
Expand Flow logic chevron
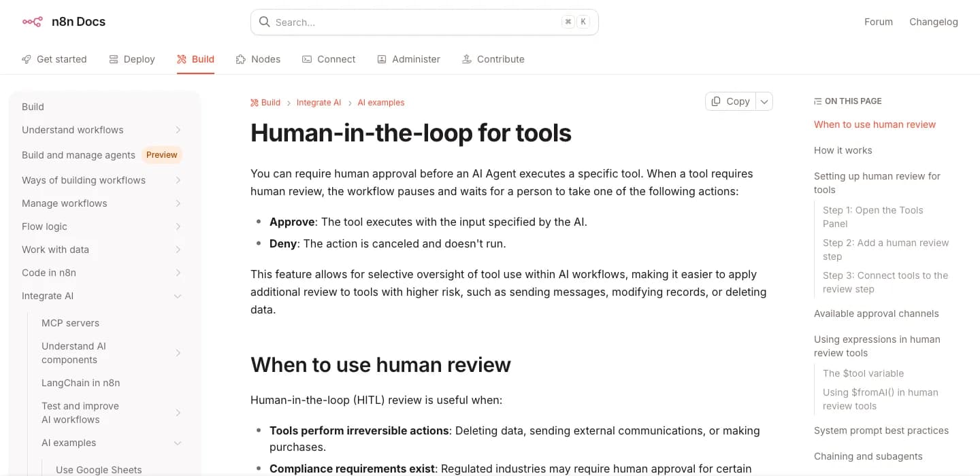(x=178, y=226)
